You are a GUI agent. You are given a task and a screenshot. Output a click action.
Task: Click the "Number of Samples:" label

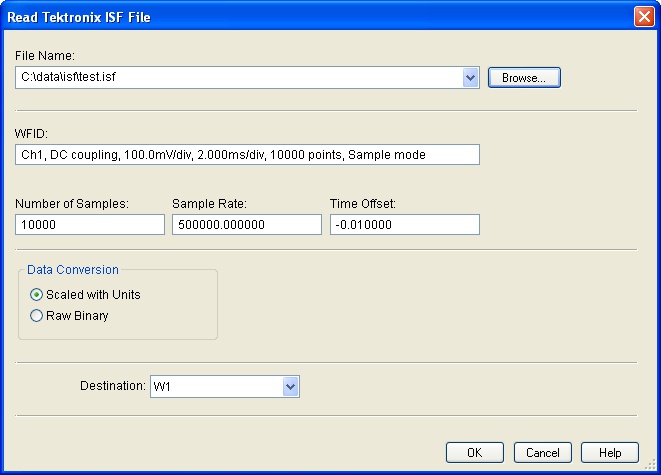coord(72,204)
